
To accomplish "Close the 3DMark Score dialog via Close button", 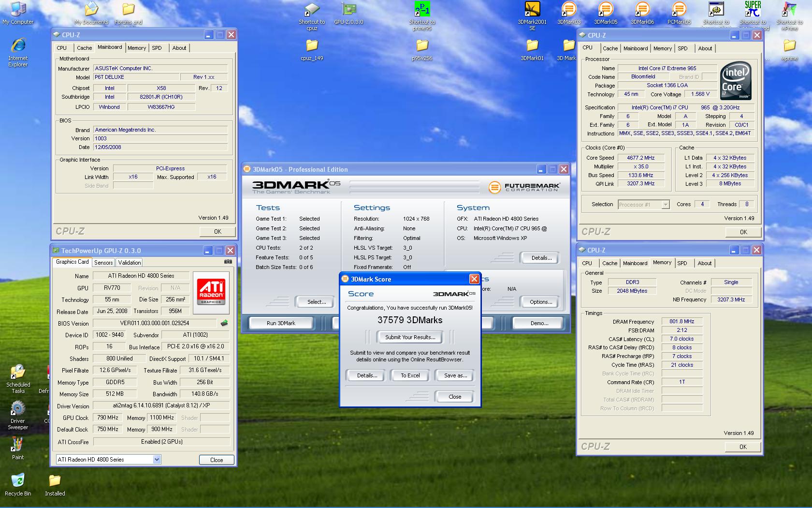I will [x=455, y=397].
